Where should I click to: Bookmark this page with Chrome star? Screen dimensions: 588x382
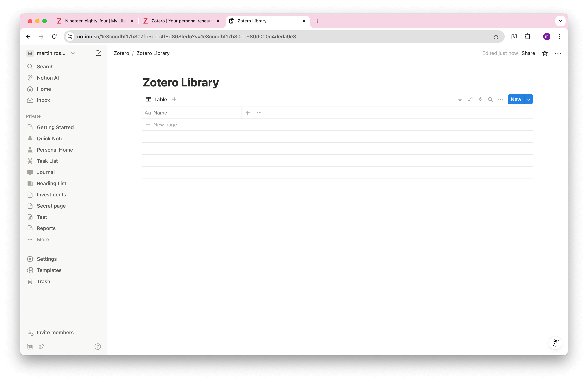(x=496, y=37)
